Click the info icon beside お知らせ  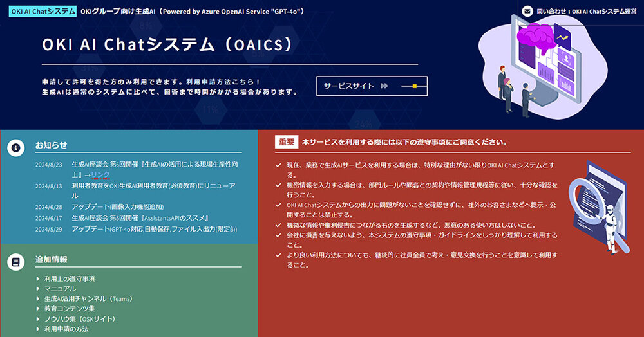16,147
